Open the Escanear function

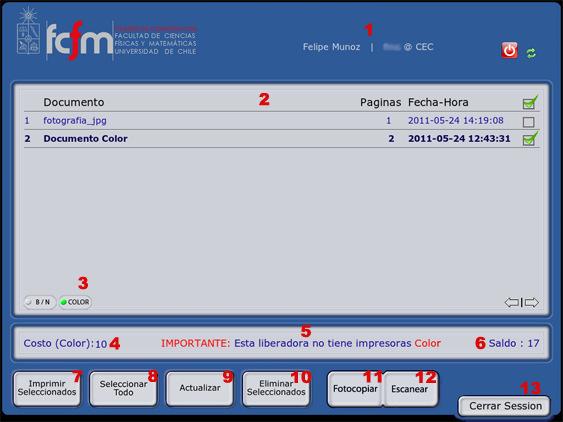(410, 389)
